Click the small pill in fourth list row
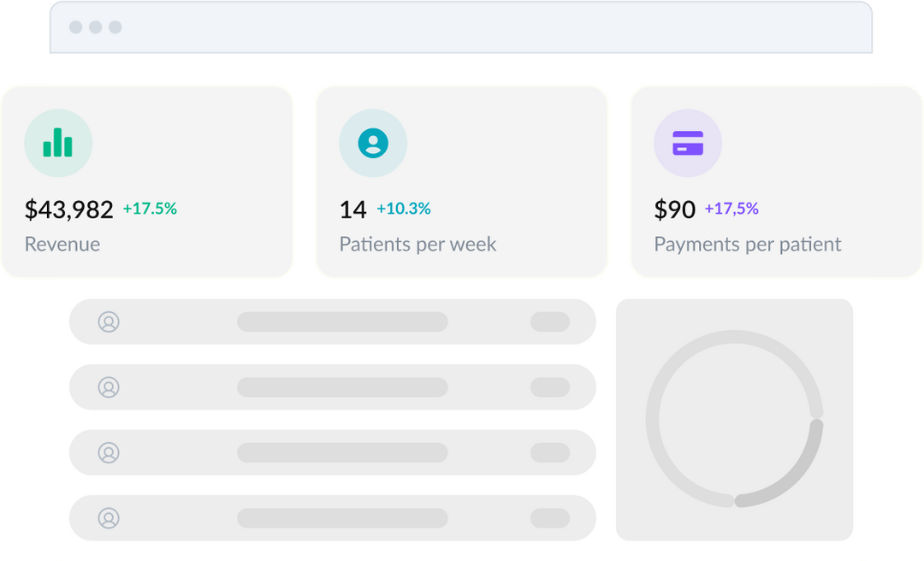924x561 pixels. 550,518
